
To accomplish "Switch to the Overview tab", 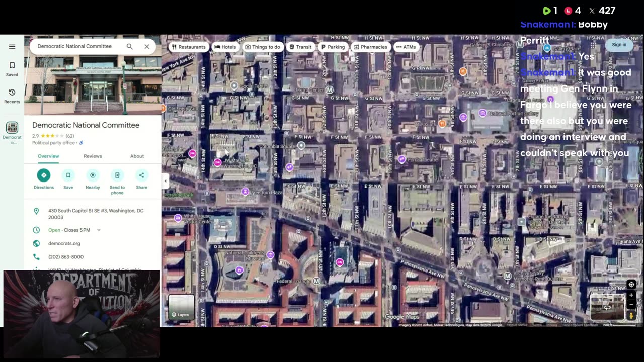I will 48,156.
